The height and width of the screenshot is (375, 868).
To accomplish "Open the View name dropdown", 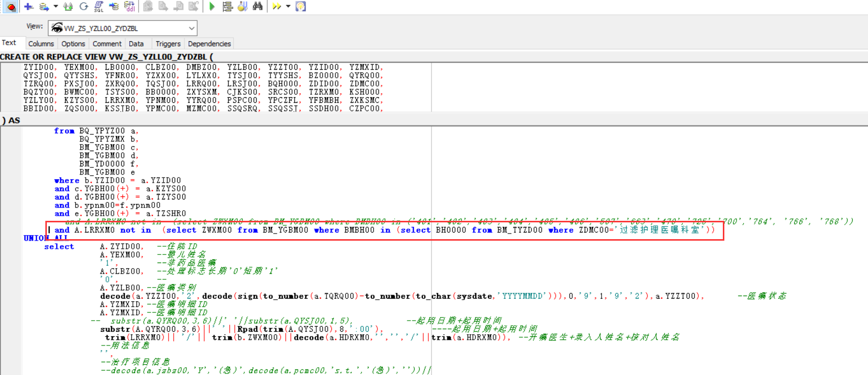I will click(x=192, y=28).
